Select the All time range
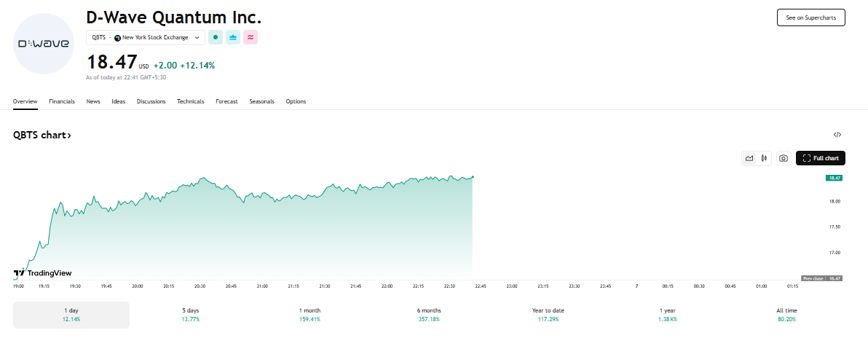Viewport: 868px width, 346px height. (x=786, y=315)
